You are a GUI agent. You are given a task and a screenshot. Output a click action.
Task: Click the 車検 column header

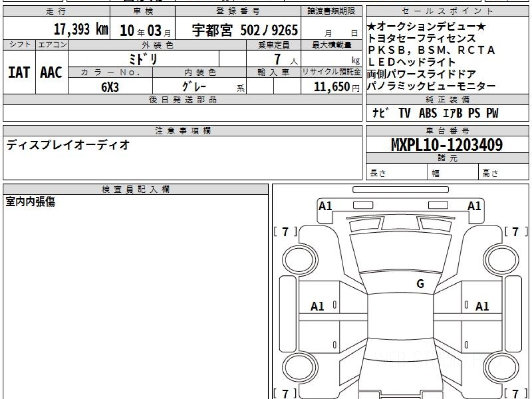tap(143, 12)
